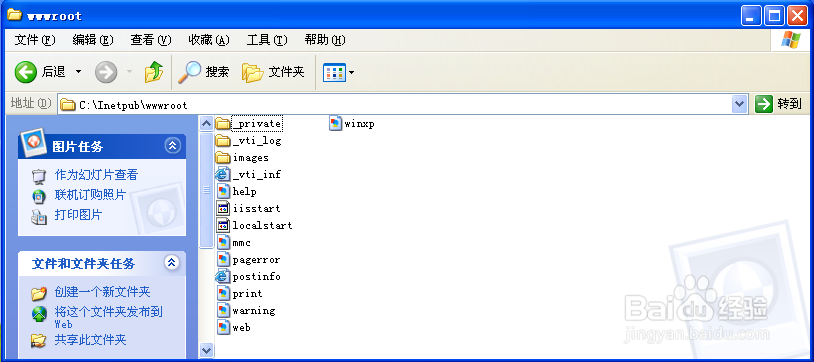Click the 共享此文件夹 link
The width and height of the screenshot is (814, 362).
90,340
